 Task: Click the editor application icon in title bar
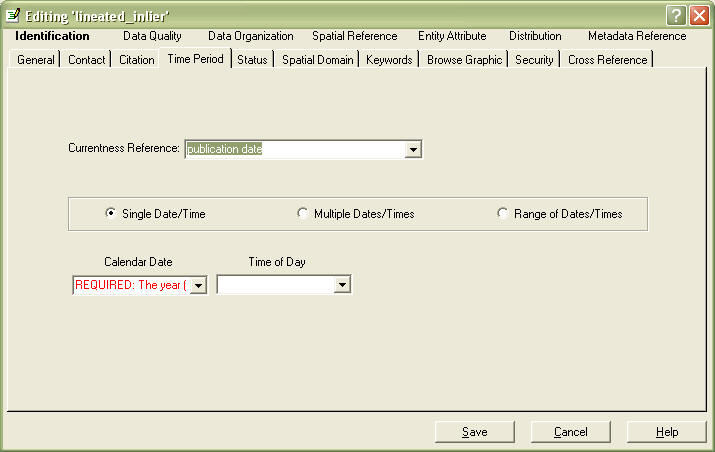[13, 15]
